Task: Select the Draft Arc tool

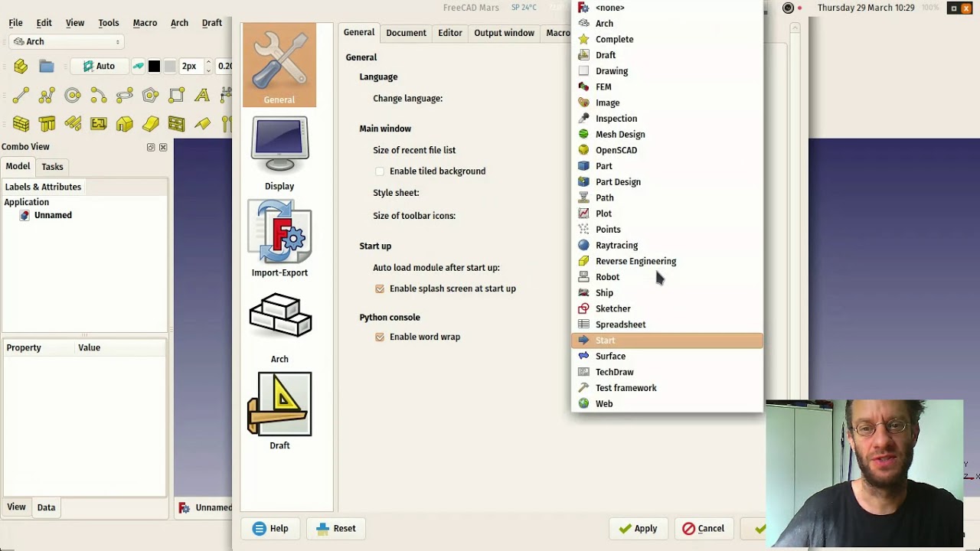Action: 99,96
